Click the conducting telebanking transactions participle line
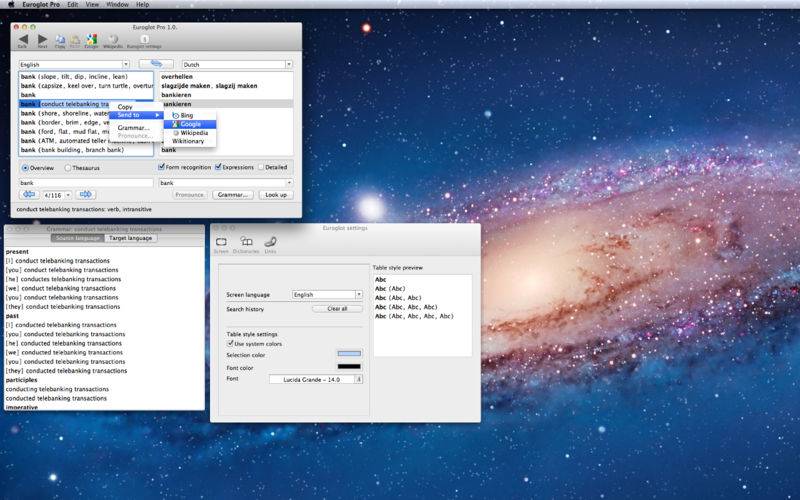Screen dimensions: 800x500 pos(57,389)
